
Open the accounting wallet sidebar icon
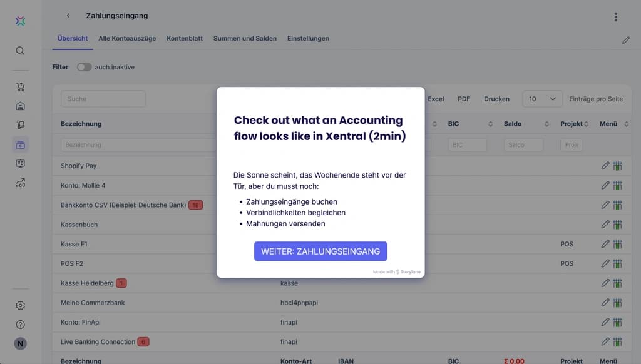coord(20,144)
